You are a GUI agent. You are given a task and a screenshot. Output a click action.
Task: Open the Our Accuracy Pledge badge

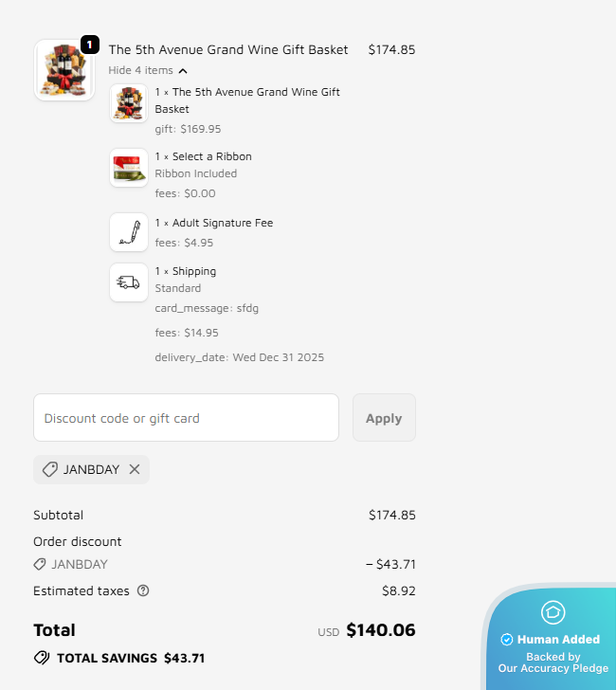[553, 662]
